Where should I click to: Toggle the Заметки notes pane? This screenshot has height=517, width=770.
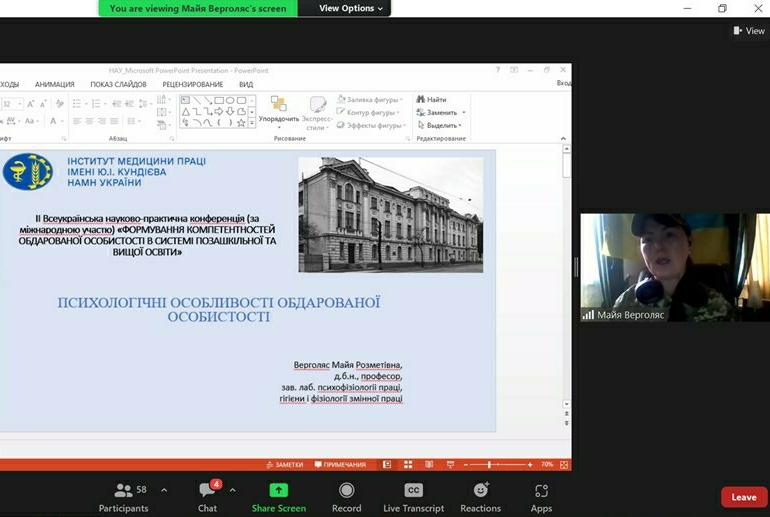point(284,465)
